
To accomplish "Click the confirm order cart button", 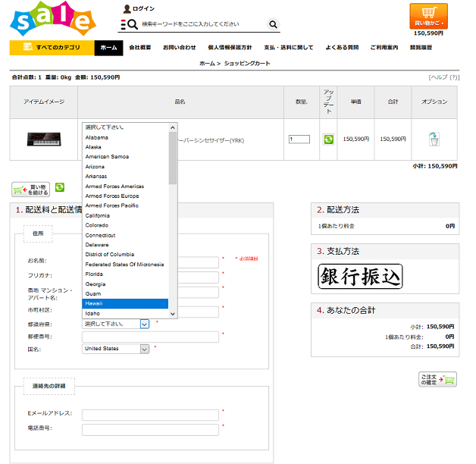I will 437,379.
